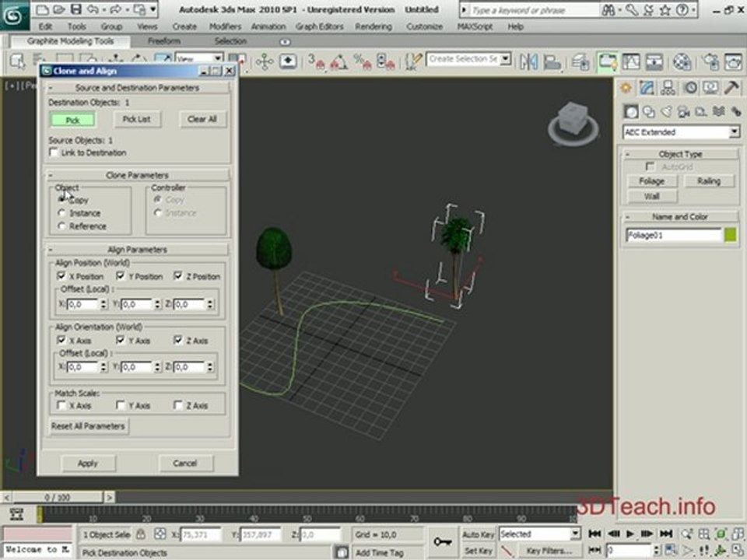Select the Object Copy radio button
Screen dimensions: 747x560
62,199
